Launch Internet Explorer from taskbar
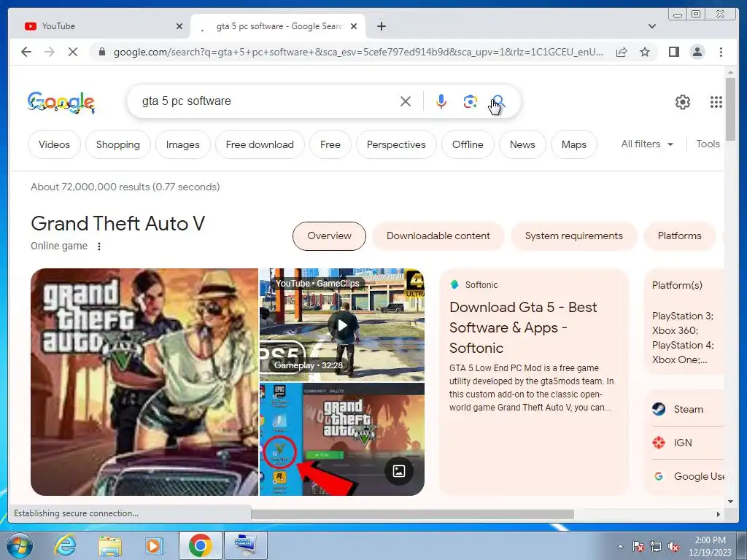This screenshot has height=560, width=747. click(64, 545)
